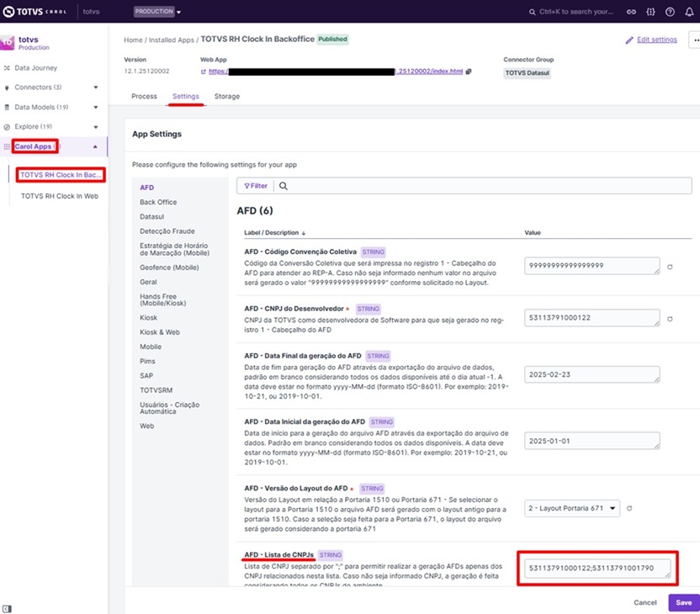700x614 pixels.
Task: Open the API braces icon
Action: point(651,12)
